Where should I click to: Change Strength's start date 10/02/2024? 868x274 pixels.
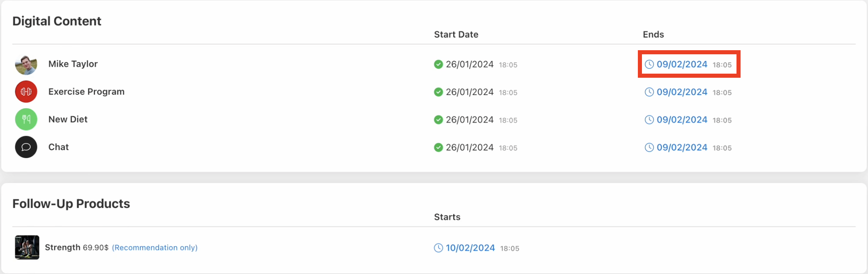[470, 248]
